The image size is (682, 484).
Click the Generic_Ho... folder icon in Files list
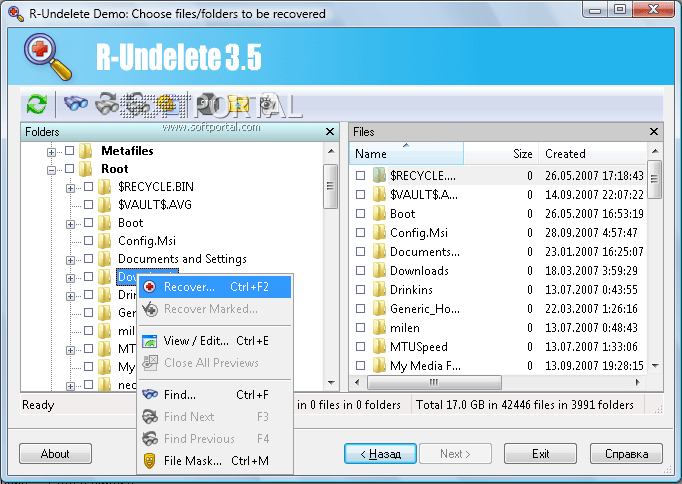click(x=379, y=309)
